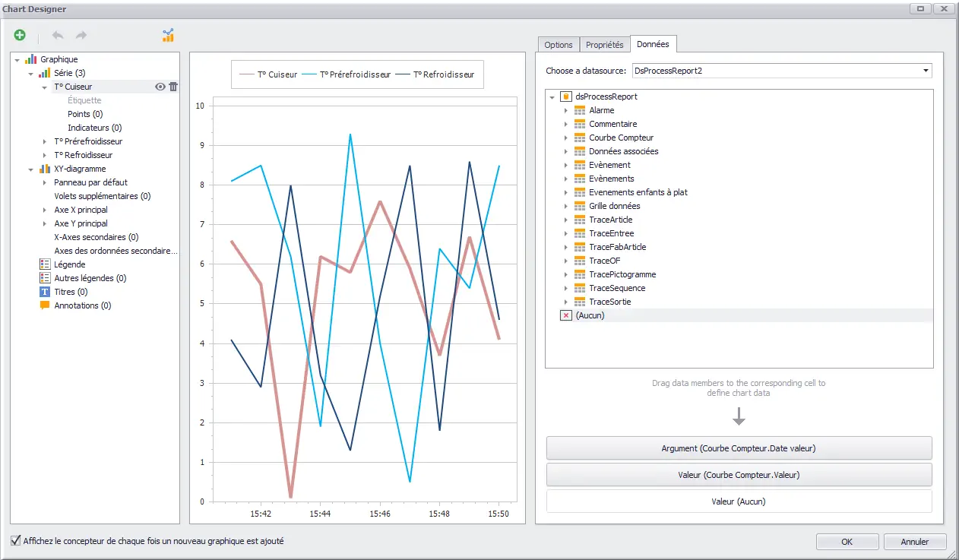The image size is (959, 560).
Task: Expand the Evènements table node
Action: 566,179
